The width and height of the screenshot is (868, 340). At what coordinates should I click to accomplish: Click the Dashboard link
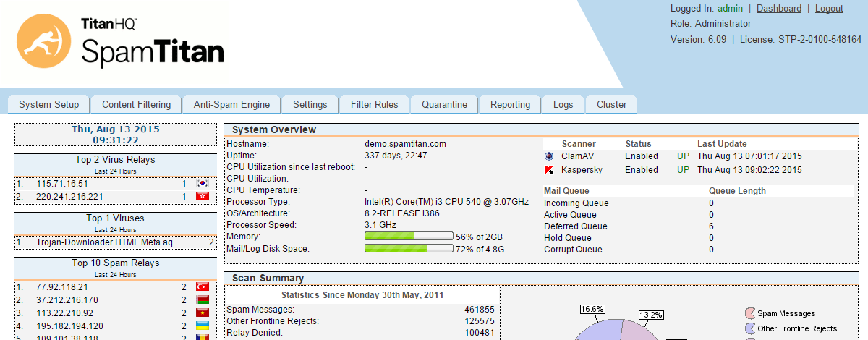779,9
